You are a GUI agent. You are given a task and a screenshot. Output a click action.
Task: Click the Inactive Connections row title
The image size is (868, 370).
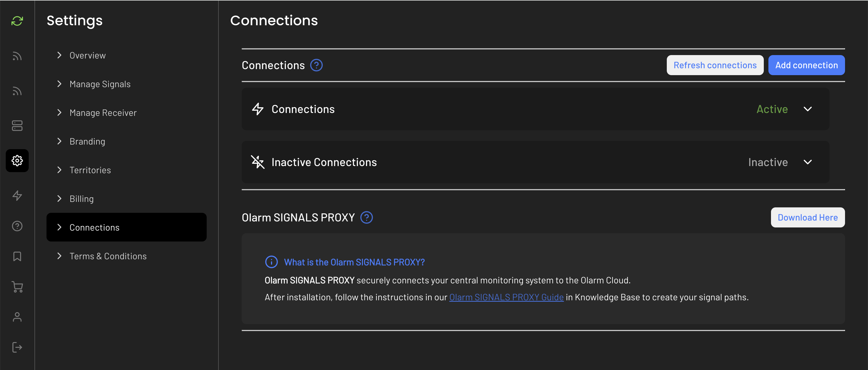pos(324,162)
